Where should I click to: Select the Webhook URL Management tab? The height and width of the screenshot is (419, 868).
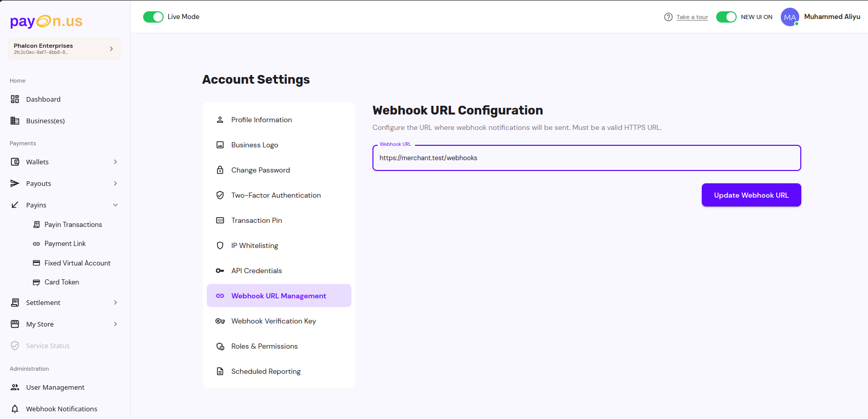pos(279,296)
